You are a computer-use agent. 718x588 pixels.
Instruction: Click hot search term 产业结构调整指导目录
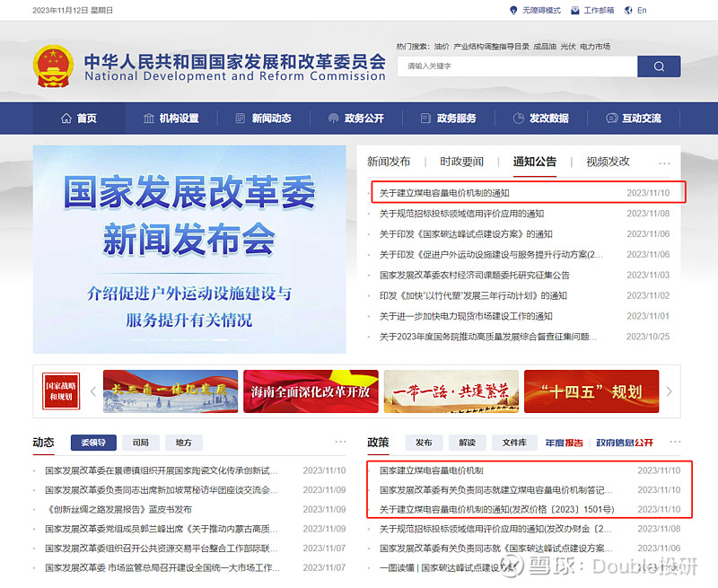(491, 47)
